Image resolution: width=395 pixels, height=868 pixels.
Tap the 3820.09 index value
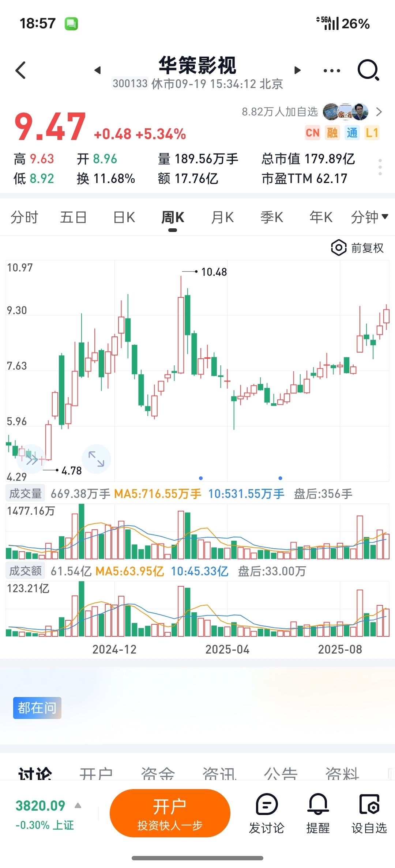[40, 806]
